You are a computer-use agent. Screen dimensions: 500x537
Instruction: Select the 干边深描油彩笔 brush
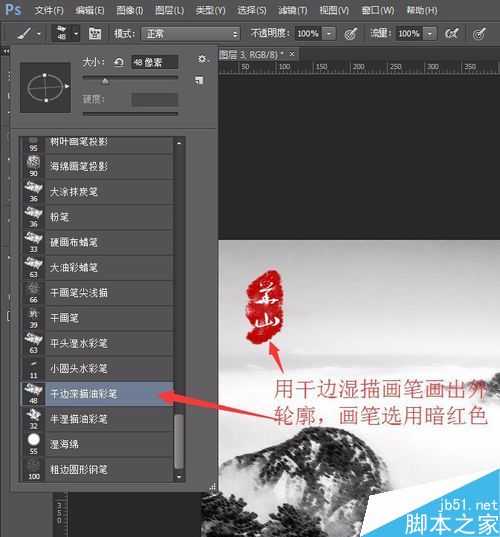click(x=97, y=394)
